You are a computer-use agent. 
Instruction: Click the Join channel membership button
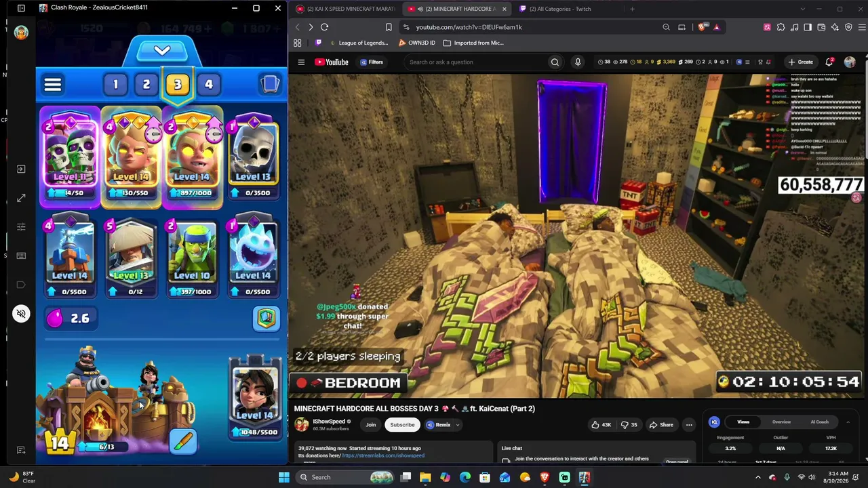tap(371, 425)
